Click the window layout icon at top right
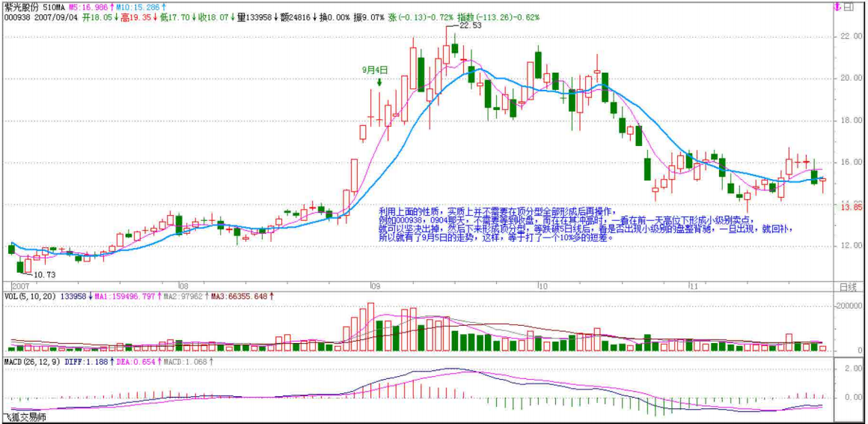868x424 pixels. click(849, 7)
